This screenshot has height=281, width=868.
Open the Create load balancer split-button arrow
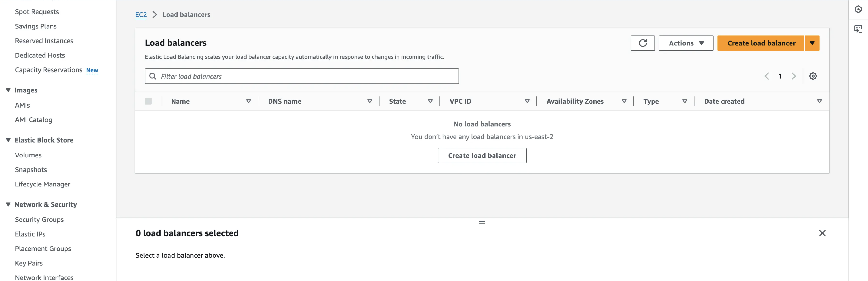point(812,43)
